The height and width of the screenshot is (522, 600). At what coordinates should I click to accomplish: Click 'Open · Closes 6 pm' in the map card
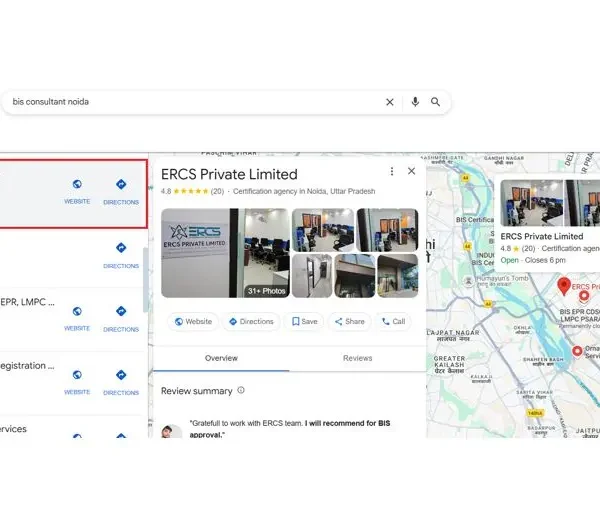click(533, 260)
